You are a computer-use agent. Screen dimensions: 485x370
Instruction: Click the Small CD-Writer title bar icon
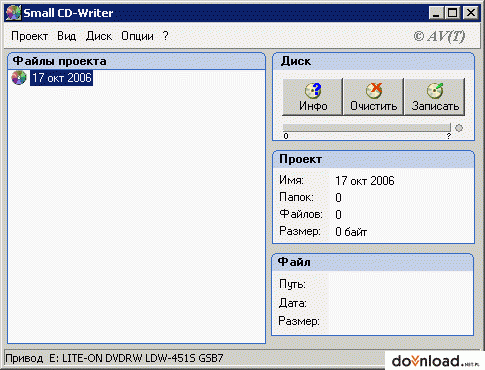click(x=13, y=13)
